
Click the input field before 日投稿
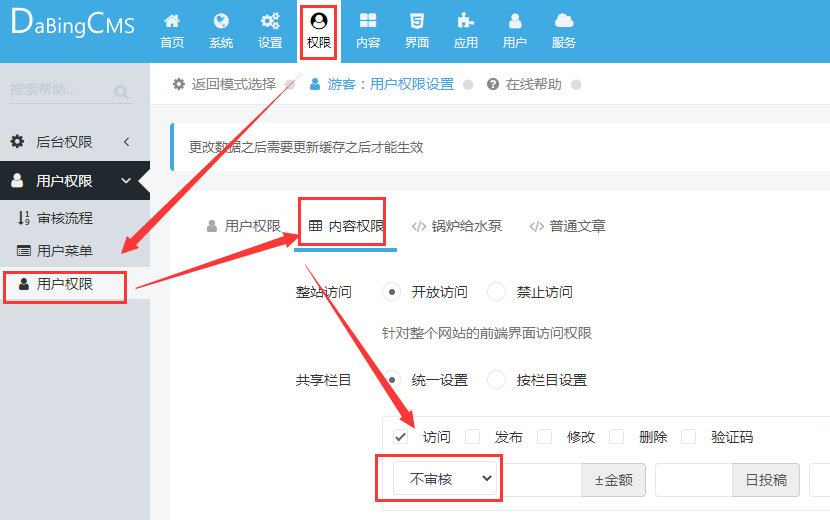coord(694,480)
